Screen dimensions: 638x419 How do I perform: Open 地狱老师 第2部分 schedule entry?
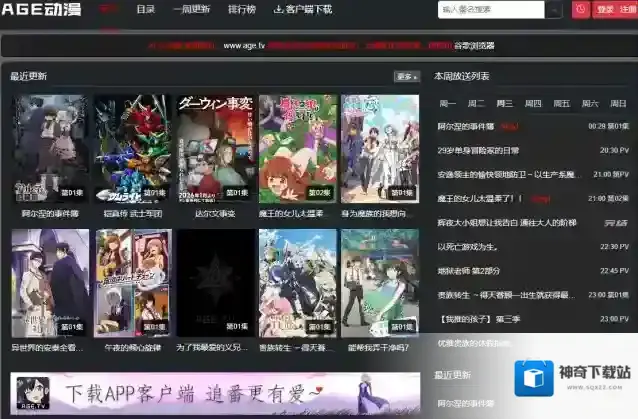469,271
